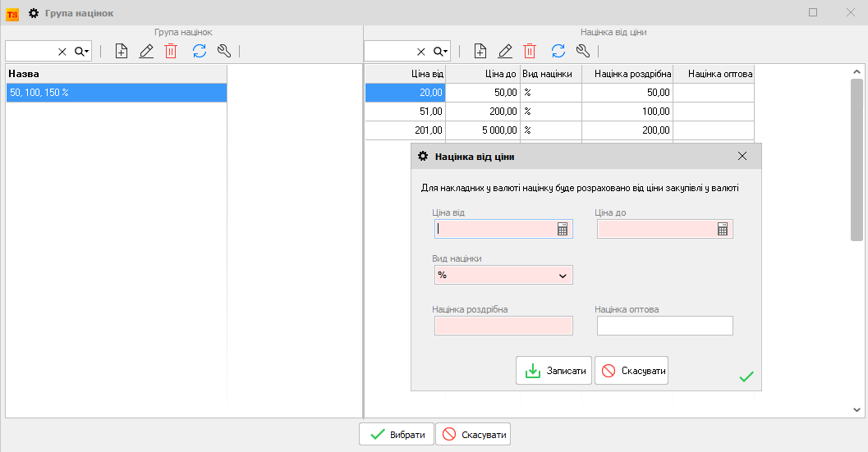Open calculator for Ціна до field

723,230
